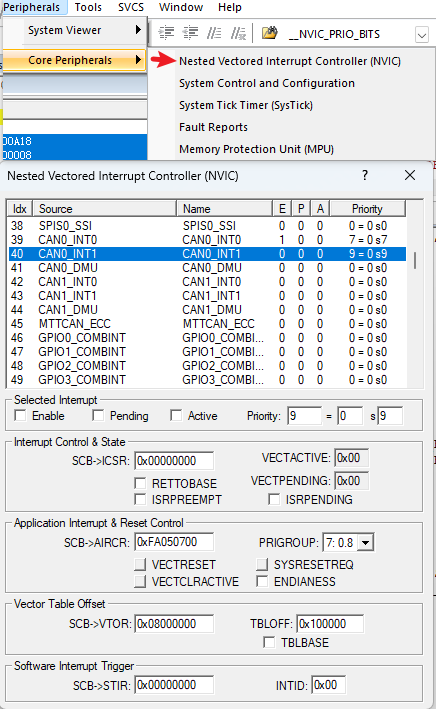
Task: Select the CAN0_INT0 interrupt row
Action: 207,240
